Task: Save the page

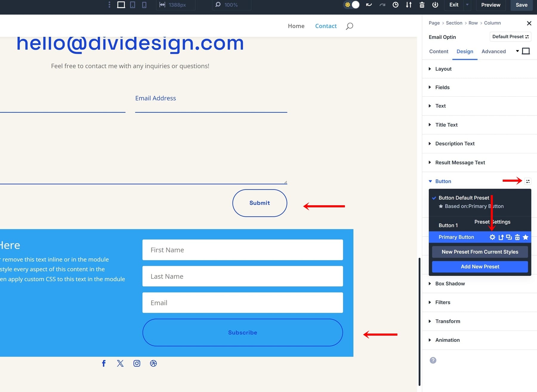Action: (x=521, y=5)
